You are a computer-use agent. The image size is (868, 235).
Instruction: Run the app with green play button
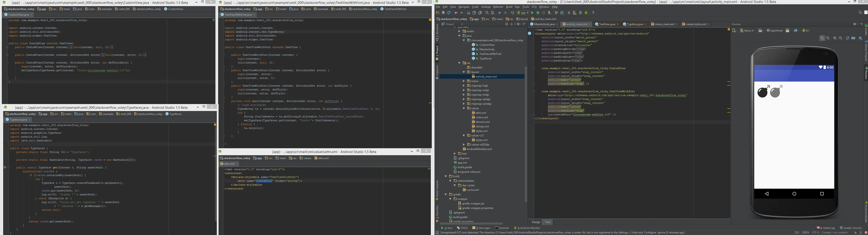click(x=532, y=13)
